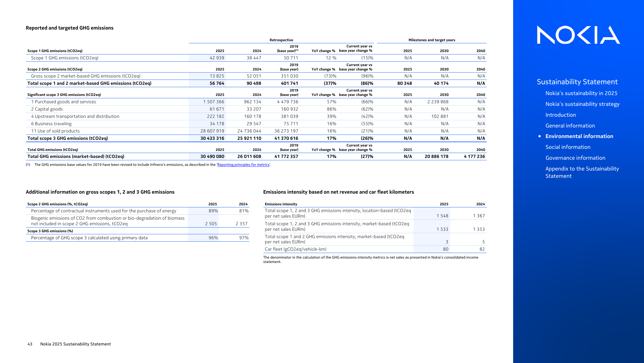The width and height of the screenshot is (644, 363).
Task: Select '4 Upstream transportation and distribution' label
Action: click(75, 116)
